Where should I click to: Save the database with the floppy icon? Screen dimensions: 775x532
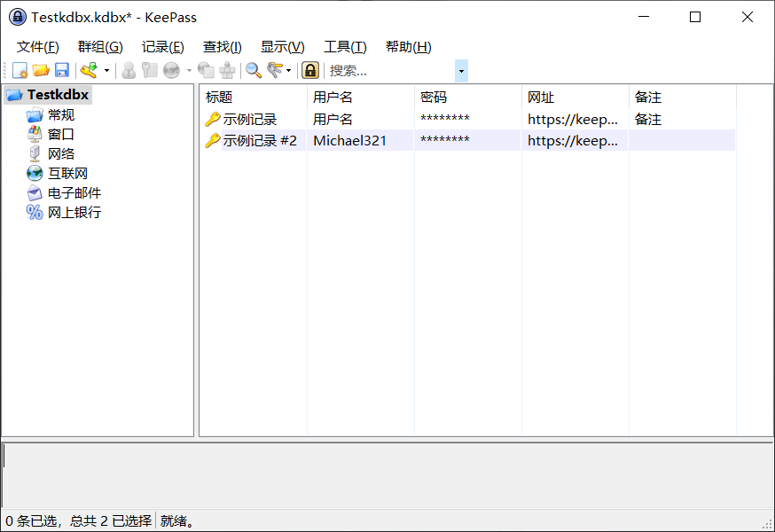62,70
